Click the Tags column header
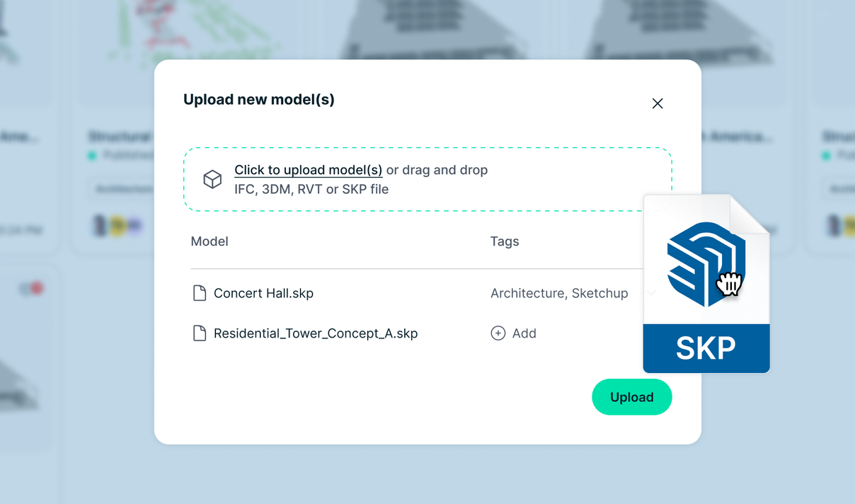 tap(505, 241)
